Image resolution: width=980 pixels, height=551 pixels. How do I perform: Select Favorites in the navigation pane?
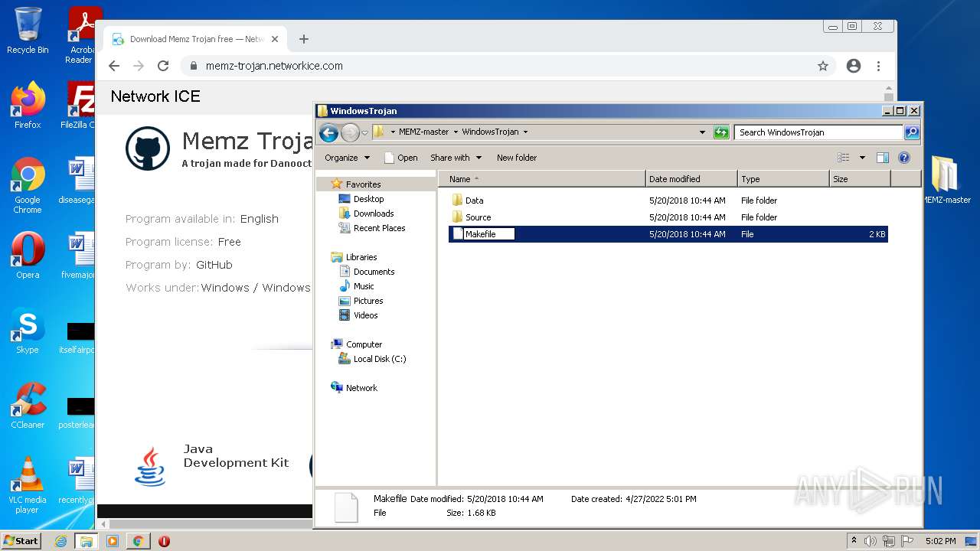pos(363,184)
